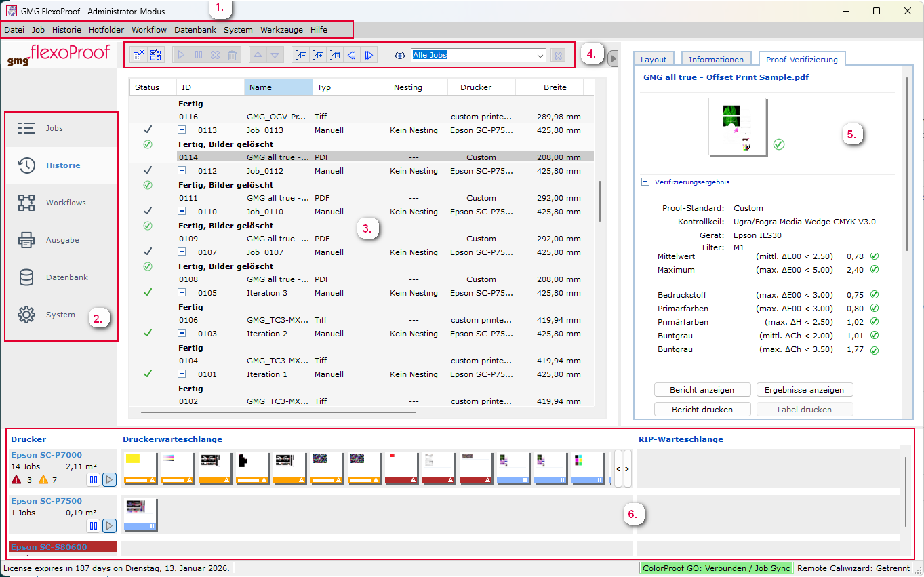The height and width of the screenshot is (577, 924).
Task: Select history row 0114 GMG all true
Action: pyautogui.click(x=385, y=157)
